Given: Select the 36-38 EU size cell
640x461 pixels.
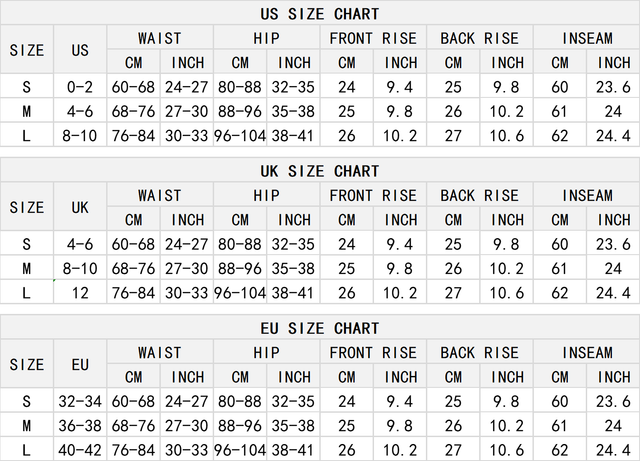Looking at the screenshot, I should pyautogui.click(x=80, y=425).
